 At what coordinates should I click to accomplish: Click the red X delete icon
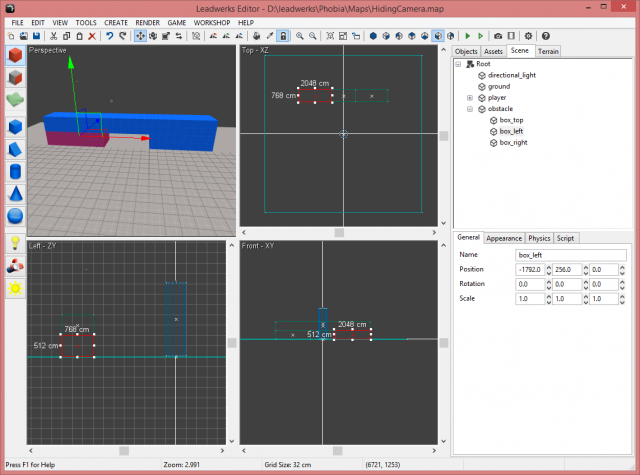tap(91, 36)
